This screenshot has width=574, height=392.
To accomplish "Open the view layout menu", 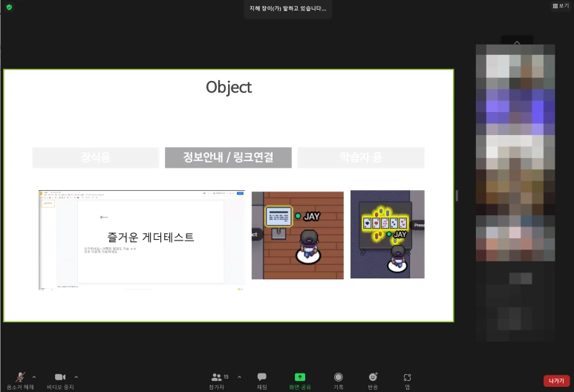I will (x=561, y=6).
